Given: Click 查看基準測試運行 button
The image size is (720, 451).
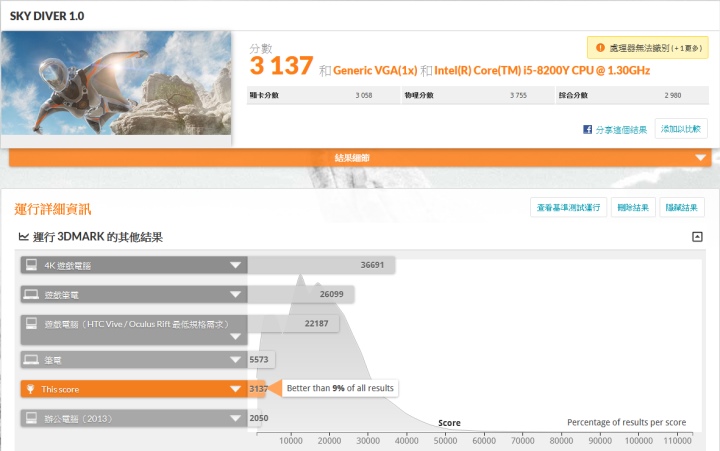Looking at the screenshot, I should tap(568, 207).
